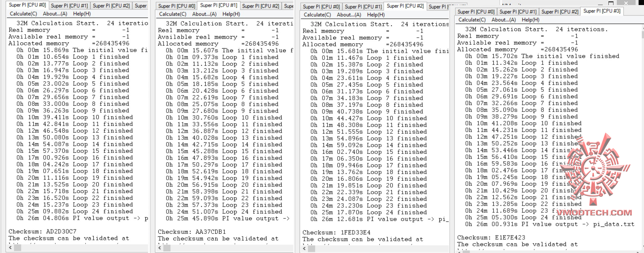Click scroll-left arrow in the CPU #2 window

click(x=304, y=249)
